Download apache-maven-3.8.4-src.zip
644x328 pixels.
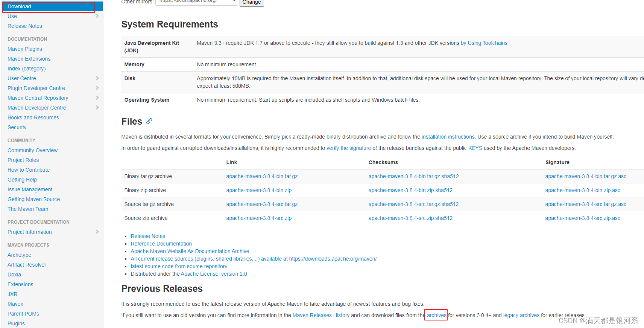pyautogui.click(x=259, y=218)
